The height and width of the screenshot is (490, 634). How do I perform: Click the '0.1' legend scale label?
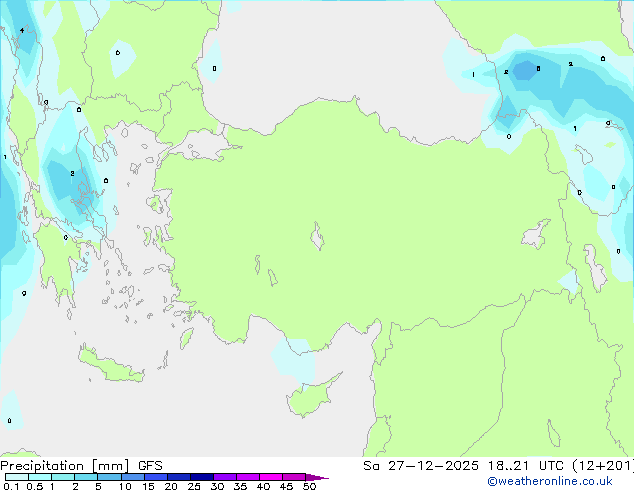11,486
